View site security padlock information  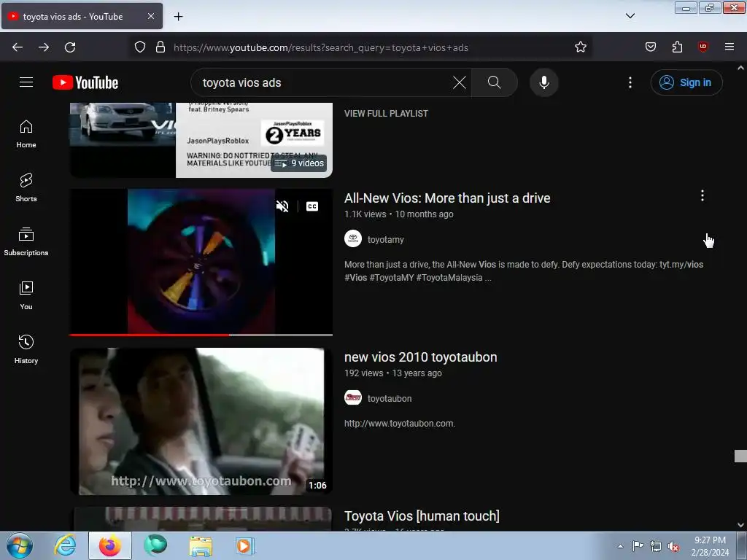click(160, 47)
